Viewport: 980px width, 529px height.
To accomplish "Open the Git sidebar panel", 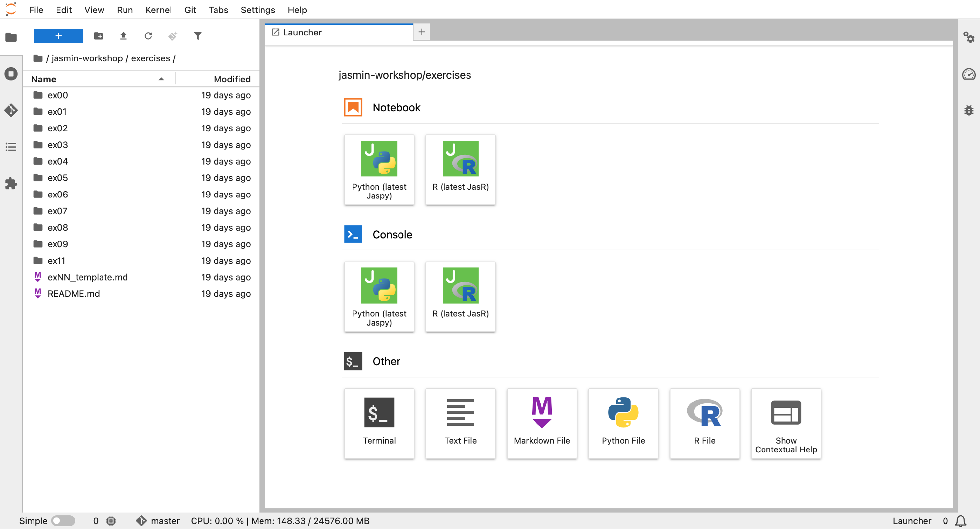I will 11,111.
